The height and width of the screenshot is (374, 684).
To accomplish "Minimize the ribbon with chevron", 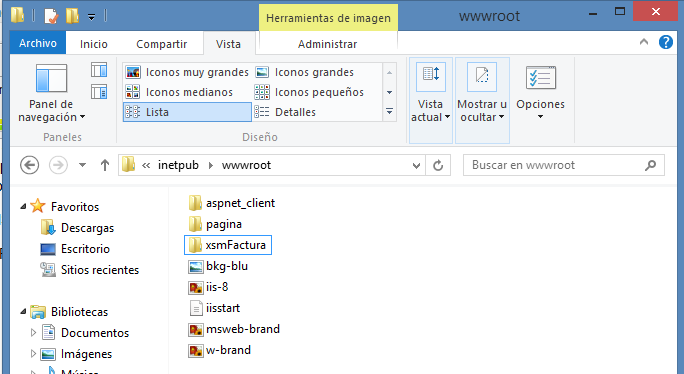I will coord(644,42).
